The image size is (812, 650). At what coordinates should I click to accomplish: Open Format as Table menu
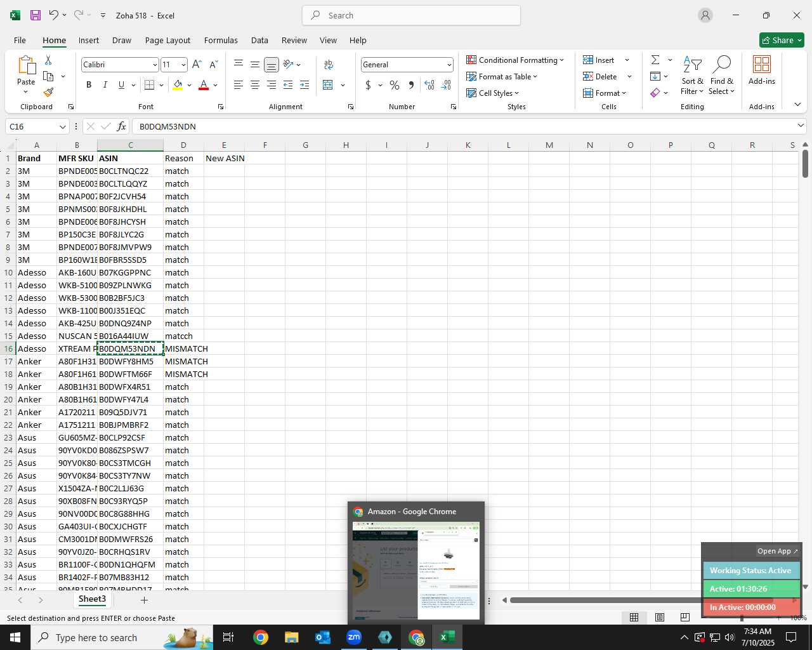pyautogui.click(x=502, y=77)
